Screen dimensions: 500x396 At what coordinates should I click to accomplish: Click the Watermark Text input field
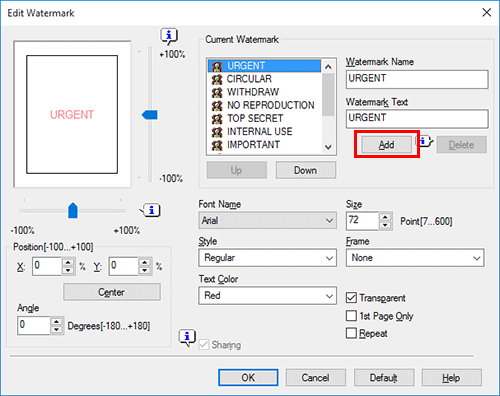(417, 119)
